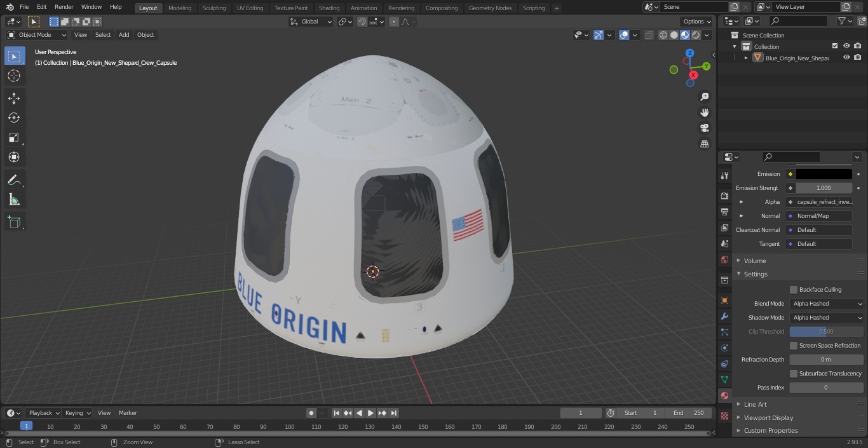Screen dimensions: 868x448
Task: Open the Playback popover
Action: [43, 413]
